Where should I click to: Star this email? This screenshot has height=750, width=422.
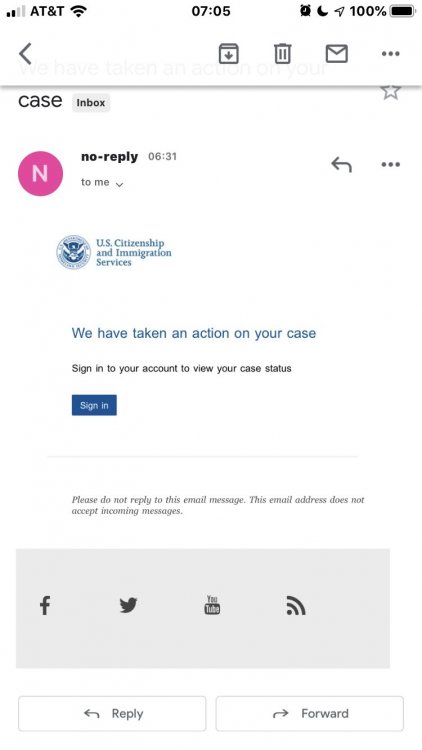point(390,91)
